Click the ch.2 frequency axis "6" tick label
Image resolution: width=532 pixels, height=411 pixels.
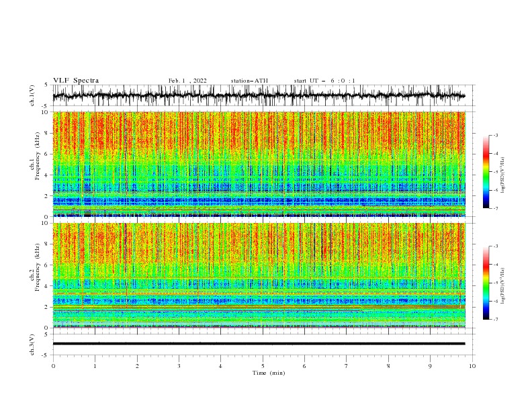pyautogui.click(x=47, y=265)
